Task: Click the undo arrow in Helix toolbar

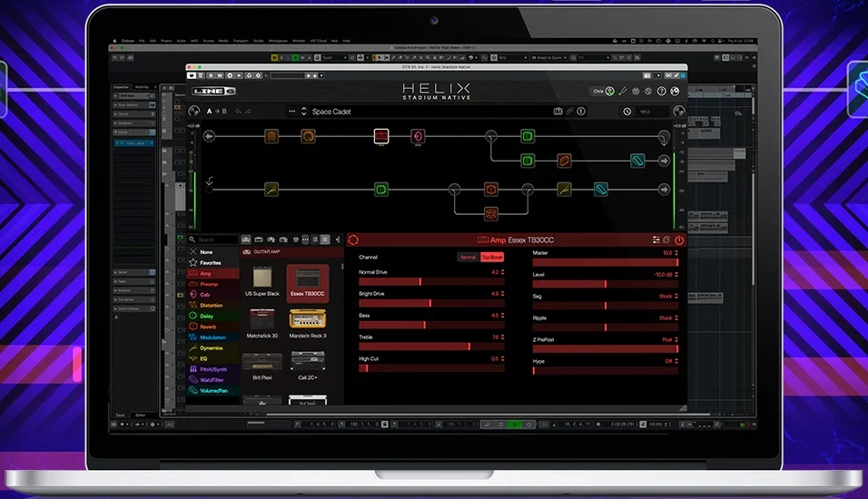Action: pos(238,112)
